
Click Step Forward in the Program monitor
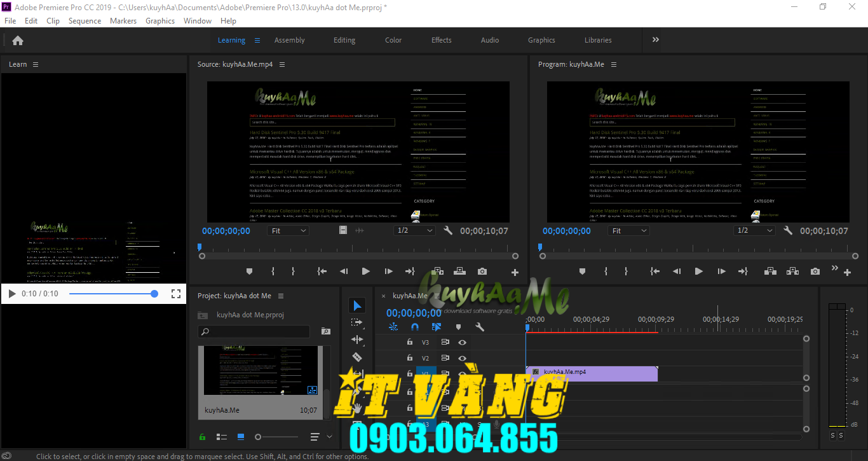721,271
